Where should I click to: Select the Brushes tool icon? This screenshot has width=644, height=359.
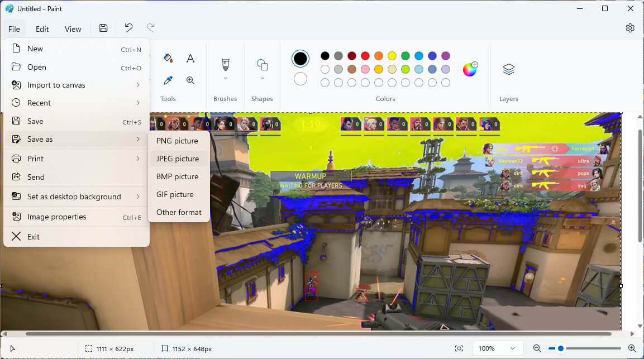pos(226,65)
